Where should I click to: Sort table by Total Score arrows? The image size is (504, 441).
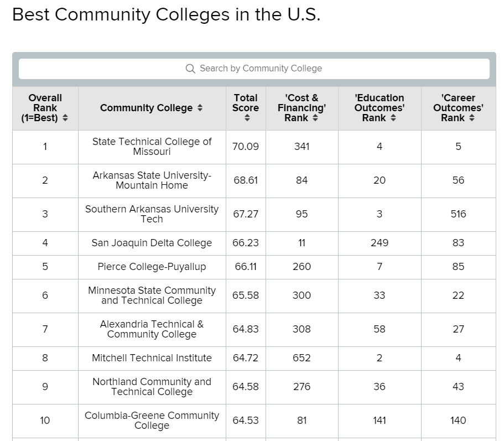[x=246, y=118]
